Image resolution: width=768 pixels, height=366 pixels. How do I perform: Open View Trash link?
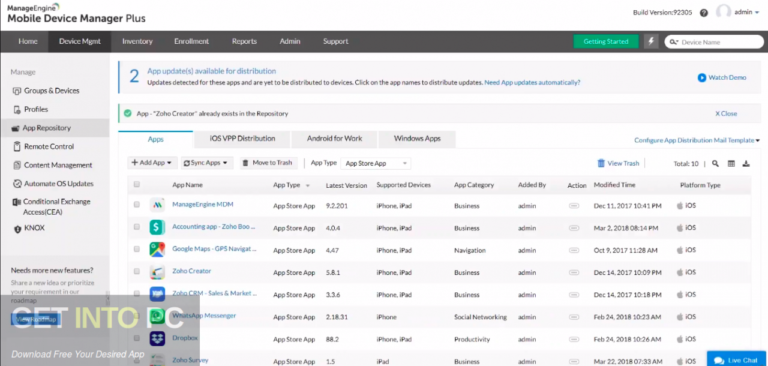pos(619,164)
